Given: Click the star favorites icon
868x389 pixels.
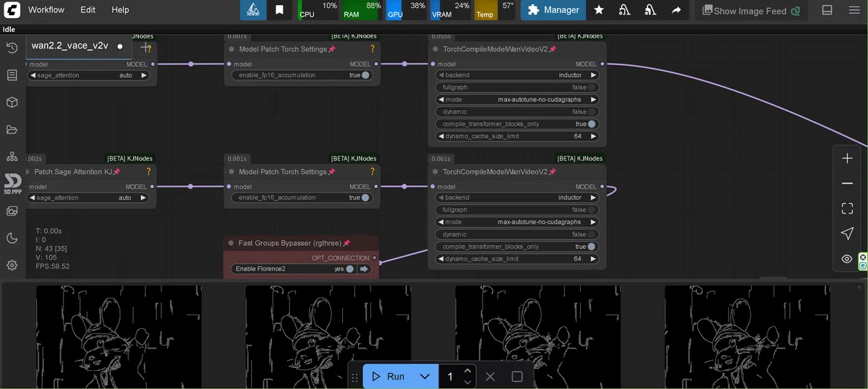Looking at the screenshot, I should click(599, 10).
